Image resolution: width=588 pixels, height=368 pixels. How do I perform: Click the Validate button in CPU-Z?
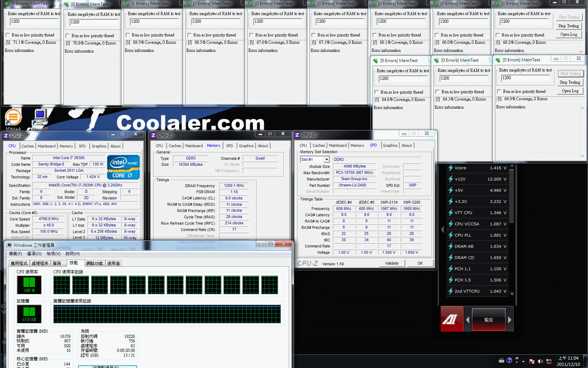[x=392, y=263]
